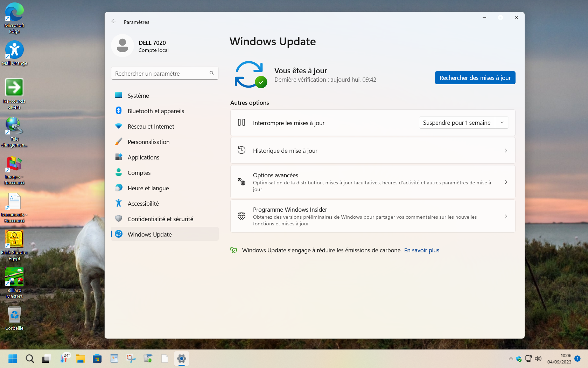The image size is (588, 368).
Task: Open the Windows Start menu
Action: pos(13,359)
